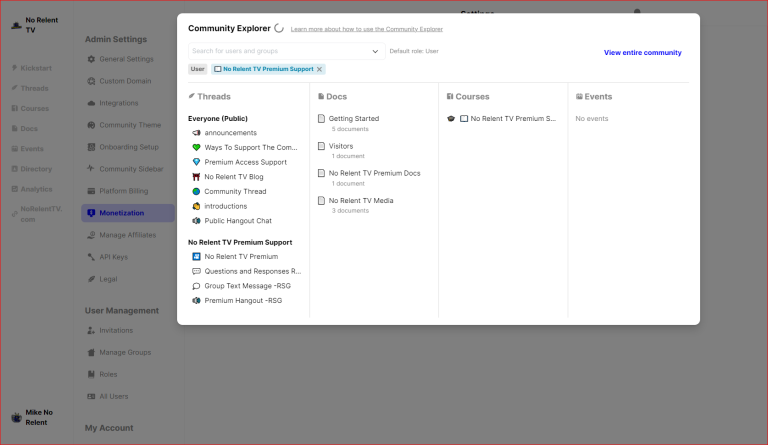Click the blue icon next to No Relent TV Premium

click(196, 257)
